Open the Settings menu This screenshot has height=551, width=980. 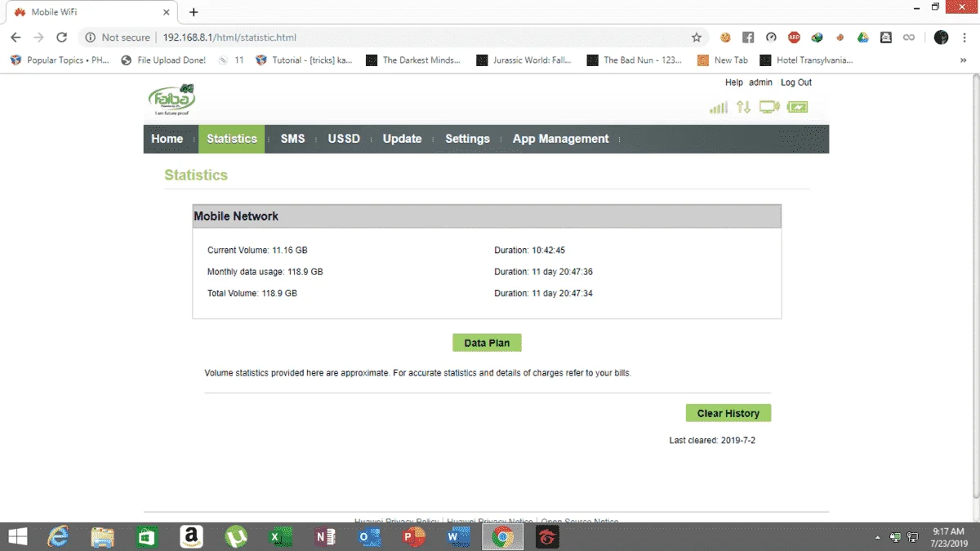pos(467,139)
